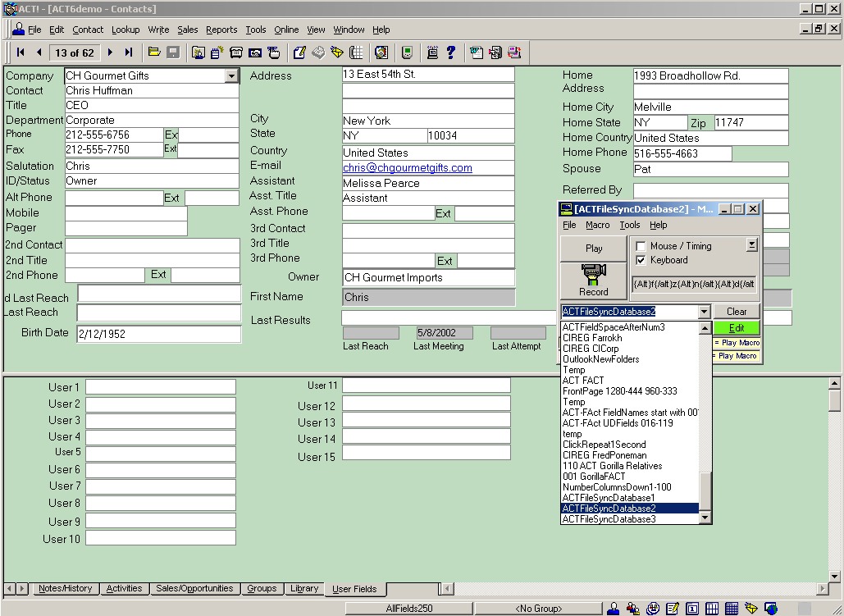Open Groups view icon in status bar
Image resolution: width=844 pixels, height=616 pixels.
click(652, 609)
